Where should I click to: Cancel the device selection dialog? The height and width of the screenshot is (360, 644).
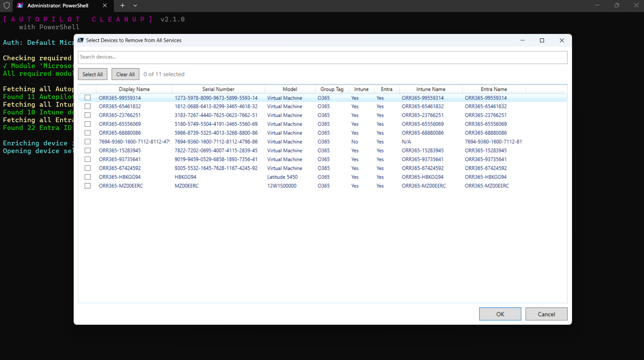(546, 314)
